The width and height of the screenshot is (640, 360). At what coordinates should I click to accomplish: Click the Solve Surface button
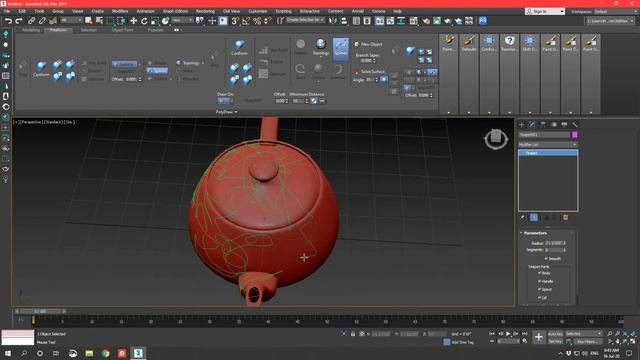tap(370, 72)
